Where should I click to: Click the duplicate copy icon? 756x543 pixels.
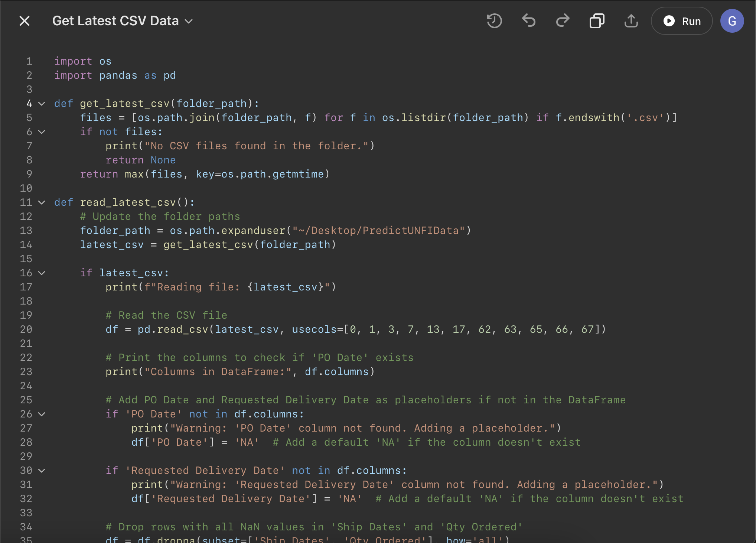coord(597,21)
